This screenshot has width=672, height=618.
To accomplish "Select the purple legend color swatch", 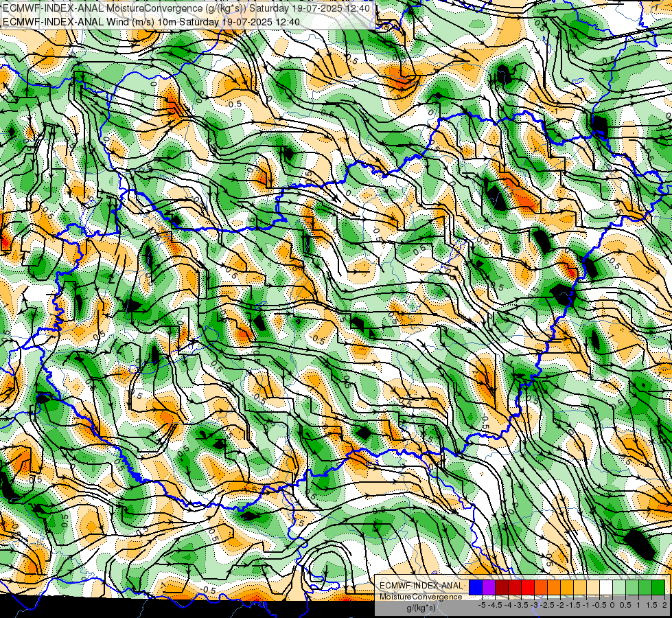I will click(x=489, y=587).
